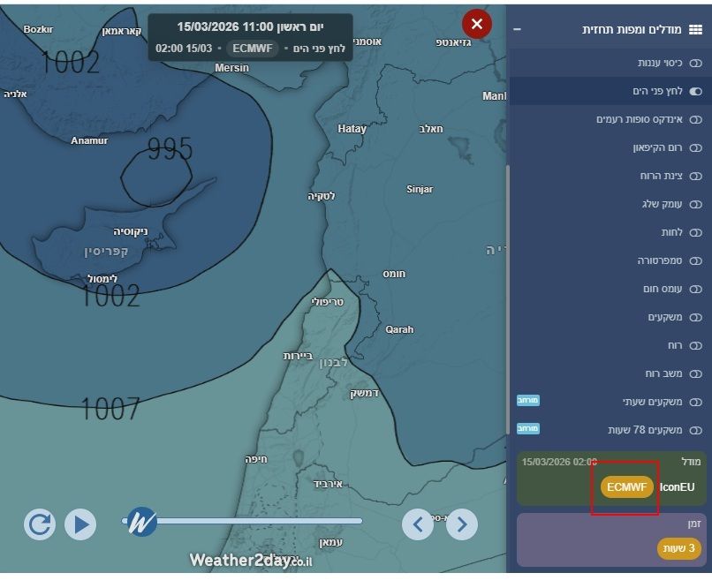This screenshot has height=588, width=712.
Task: Click the previous time step arrow
Action: tap(417, 524)
